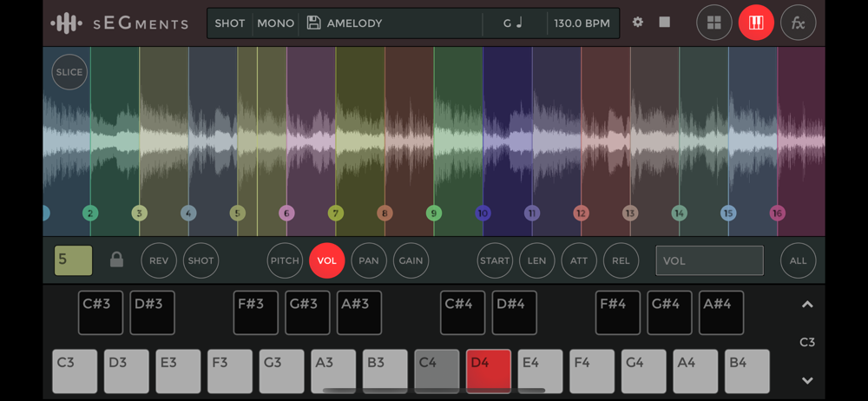Click the SLICE button on the waveform
The image size is (868, 401).
[69, 72]
